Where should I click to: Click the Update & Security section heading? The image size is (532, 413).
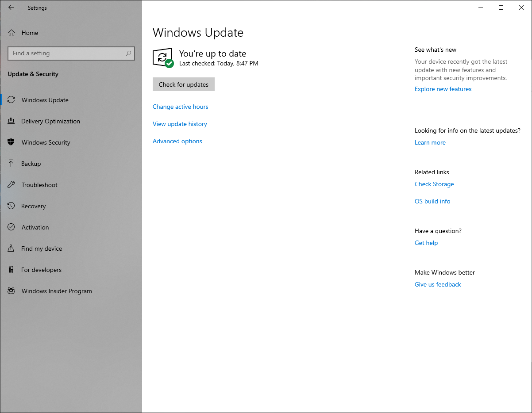(33, 74)
